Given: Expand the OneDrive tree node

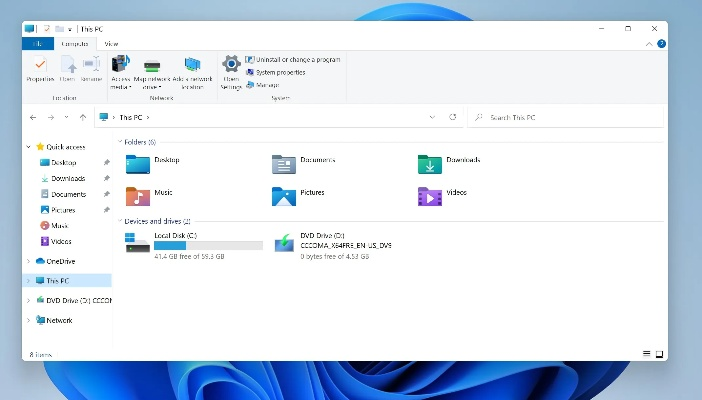Looking at the screenshot, I should pos(28,261).
